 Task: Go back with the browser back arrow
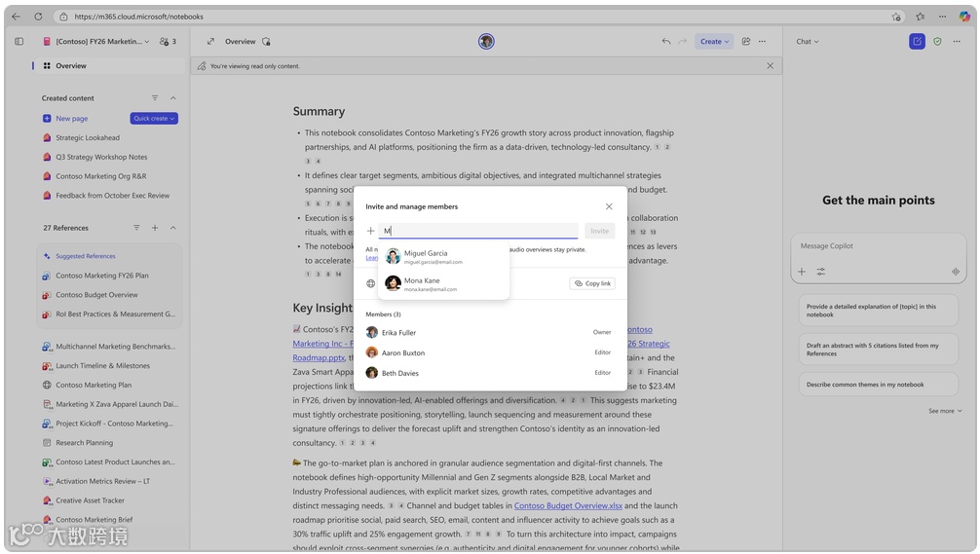click(x=17, y=17)
